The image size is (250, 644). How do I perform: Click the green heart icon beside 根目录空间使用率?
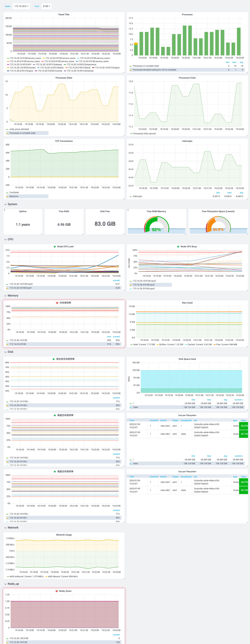click(53, 359)
